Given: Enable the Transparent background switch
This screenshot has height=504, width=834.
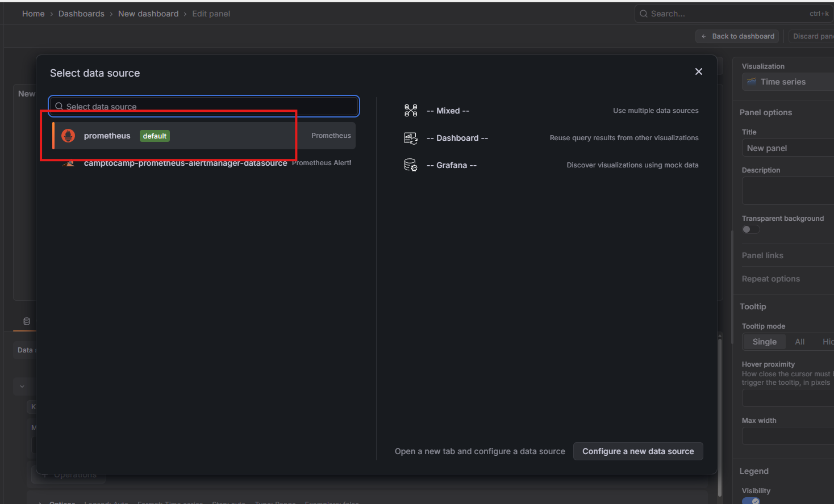Looking at the screenshot, I should pos(750,229).
